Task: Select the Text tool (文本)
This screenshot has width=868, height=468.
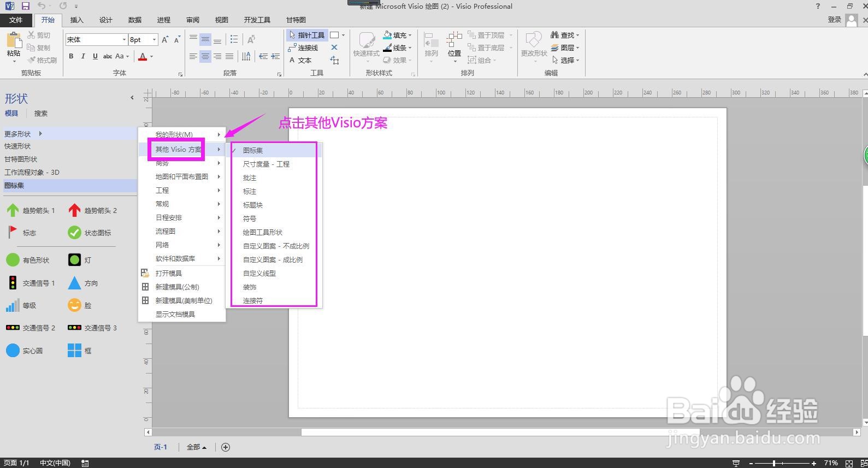Action: click(x=300, y=60)
